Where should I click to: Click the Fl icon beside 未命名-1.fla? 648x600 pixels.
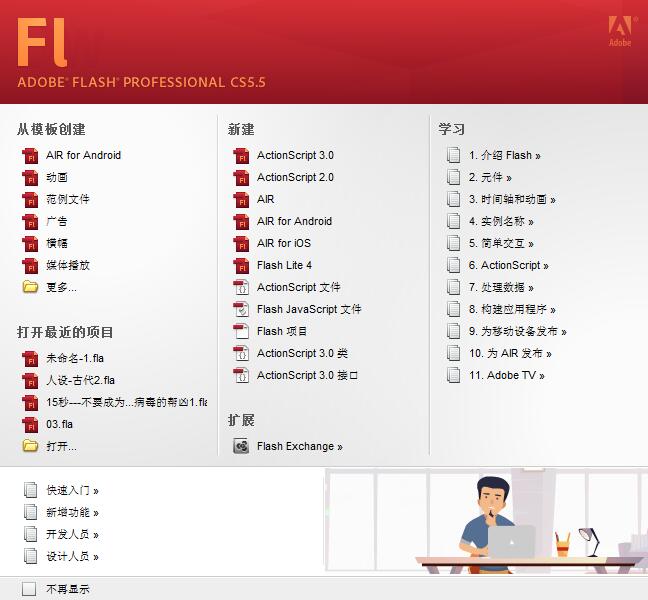pyautogui.click(x=30, y=358)
